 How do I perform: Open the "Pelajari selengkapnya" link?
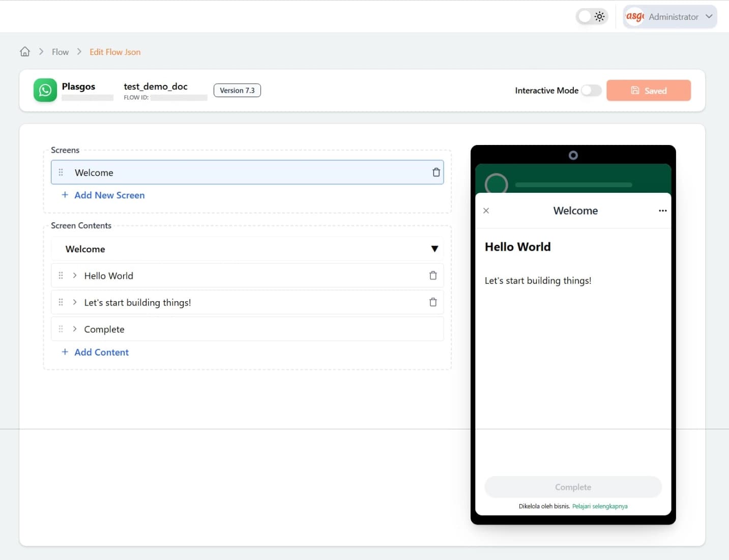[x=600, y=507]
